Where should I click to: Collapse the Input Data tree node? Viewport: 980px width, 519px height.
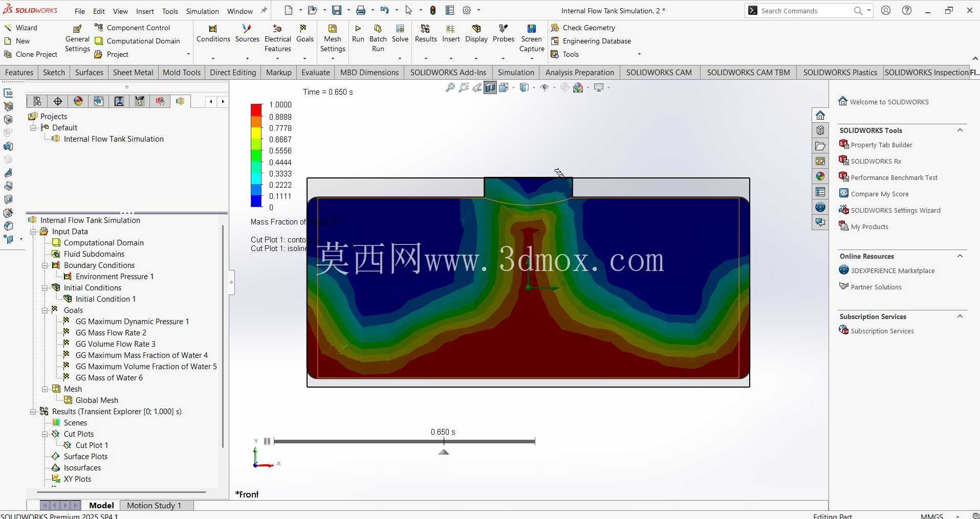[33, 232]
